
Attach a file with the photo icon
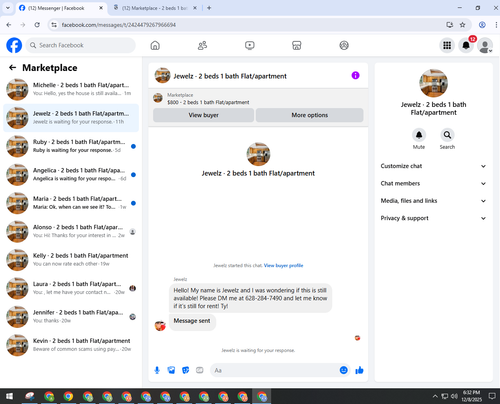171,370
